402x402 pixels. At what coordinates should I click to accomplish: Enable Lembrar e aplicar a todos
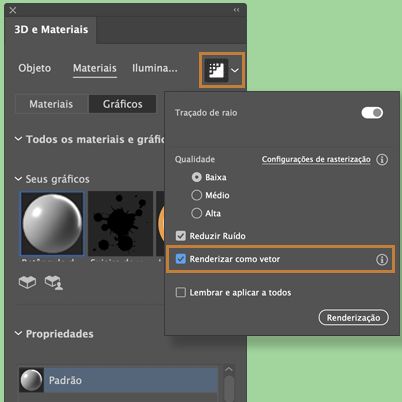[181, 292]
